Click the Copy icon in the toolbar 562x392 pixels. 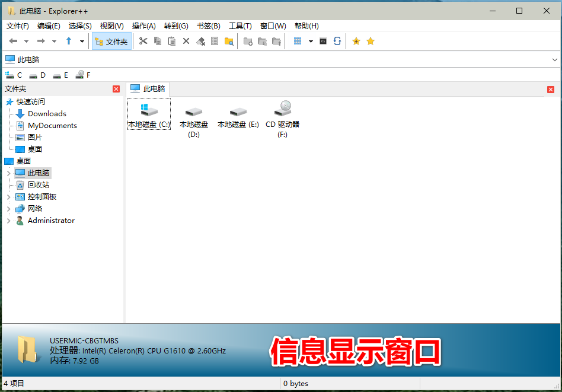157,41
